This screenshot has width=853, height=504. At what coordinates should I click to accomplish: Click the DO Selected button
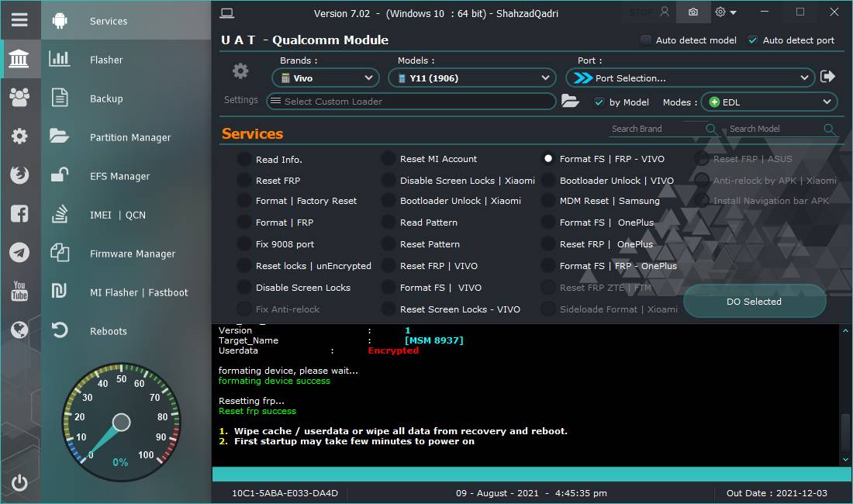point(754,301)
